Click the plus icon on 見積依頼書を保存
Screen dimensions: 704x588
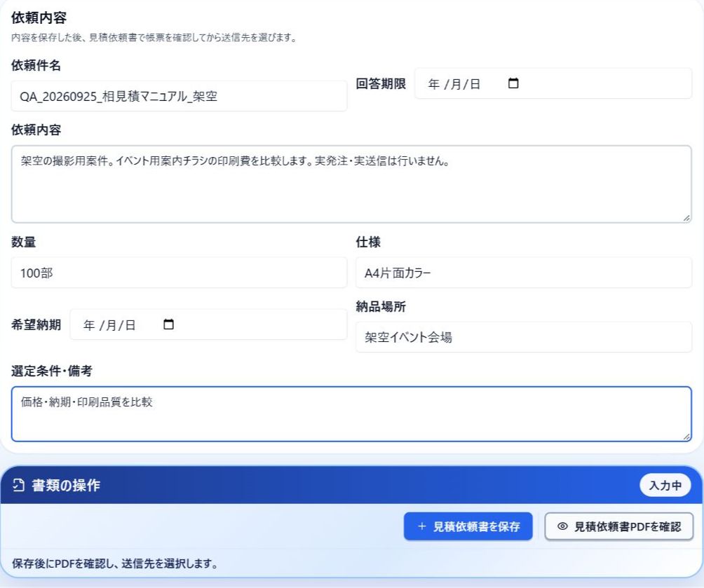tap(421, 526)
